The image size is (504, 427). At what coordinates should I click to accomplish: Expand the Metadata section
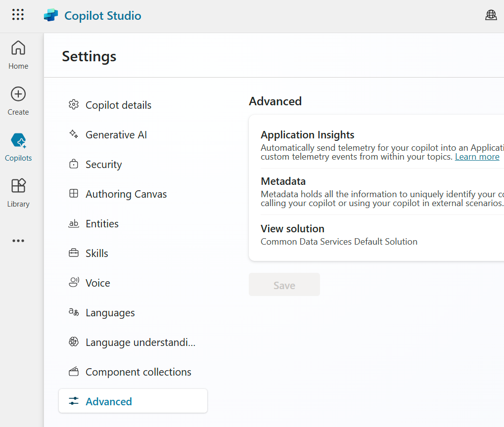(x=283, y=181)
